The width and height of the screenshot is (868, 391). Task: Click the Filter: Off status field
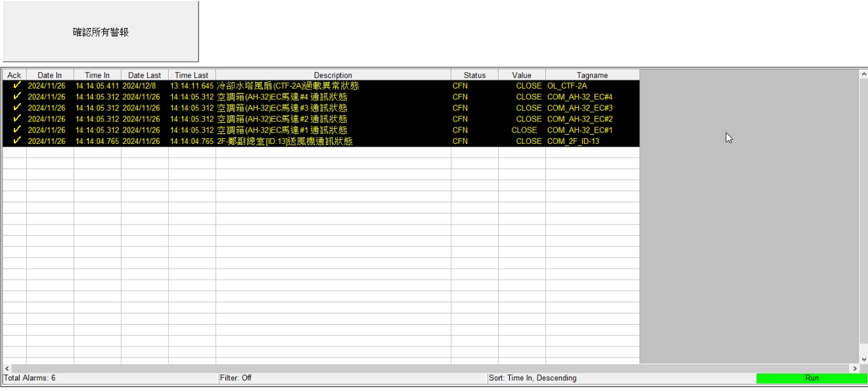pos(236,379)
